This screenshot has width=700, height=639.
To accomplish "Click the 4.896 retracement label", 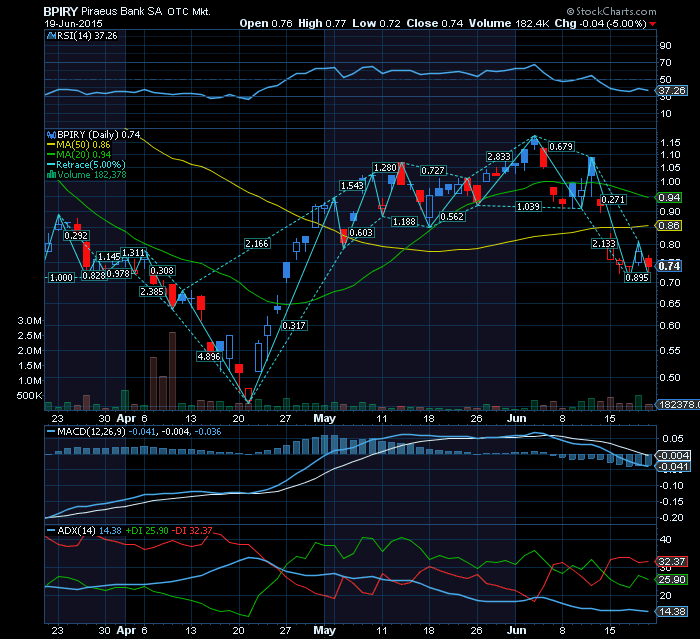I will [209, 356].
